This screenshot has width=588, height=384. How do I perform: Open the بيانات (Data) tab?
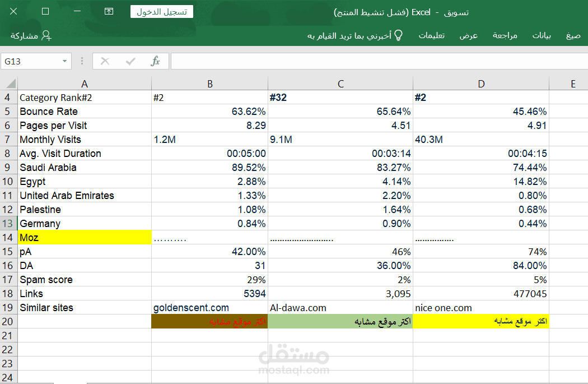point(542,36)
